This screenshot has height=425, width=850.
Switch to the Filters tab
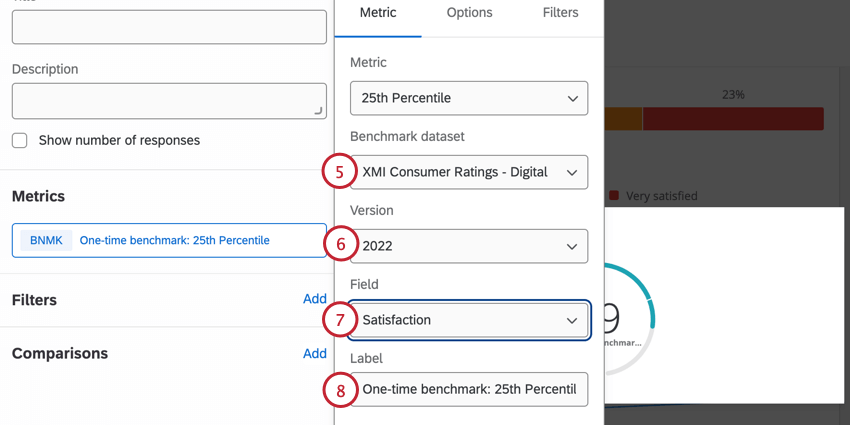(x=560, y=13)
